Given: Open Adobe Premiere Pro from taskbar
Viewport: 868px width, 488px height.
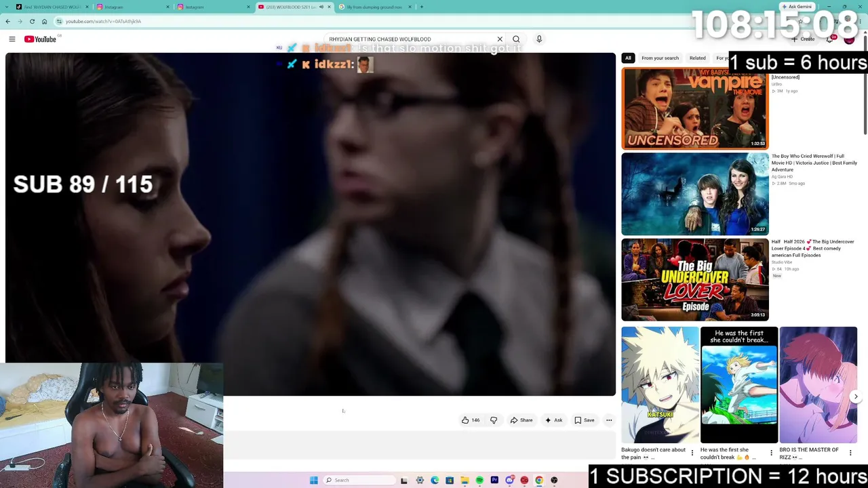Looking at the screenshot, I should point(494,481).
